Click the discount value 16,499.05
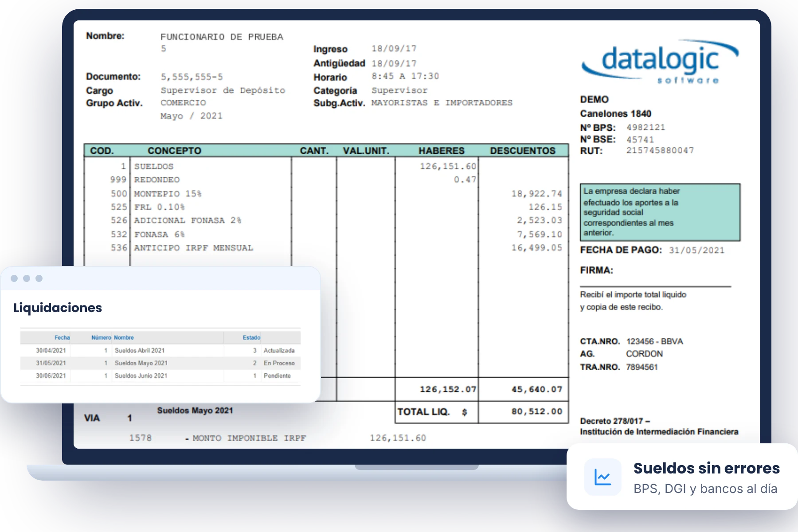 pos(536,248)
